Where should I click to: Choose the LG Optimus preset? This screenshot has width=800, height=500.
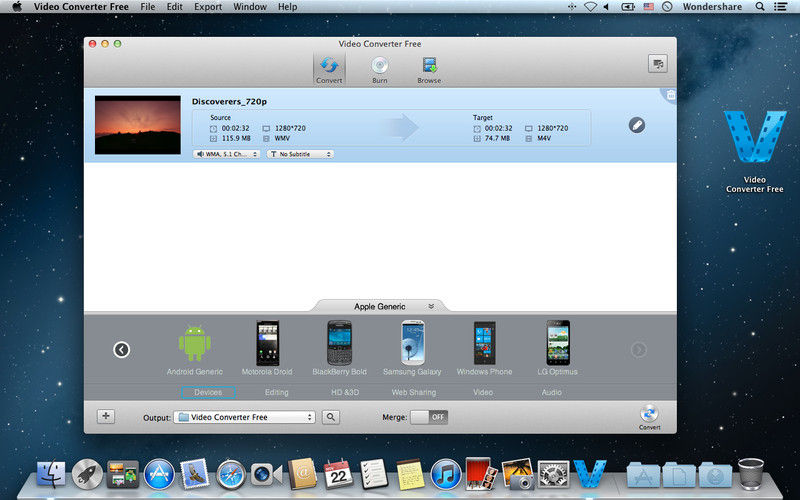[558, 348]
